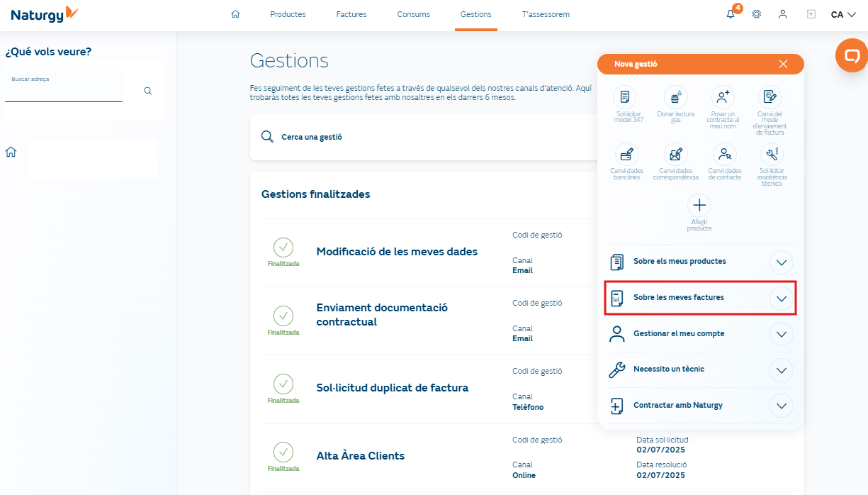This screenshot has width=868, height=495.
Task: Click the Canvi dades de contacte icon
Action: (724, 154)
